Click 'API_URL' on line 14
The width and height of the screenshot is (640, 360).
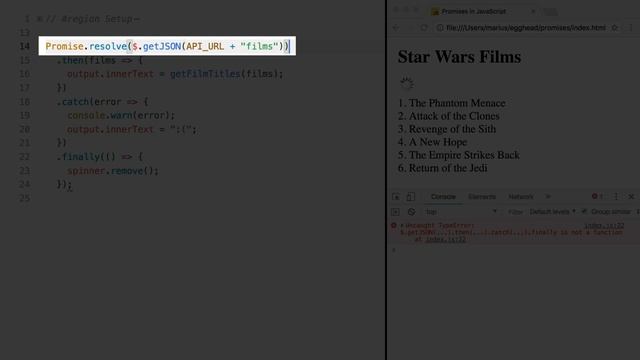pyautogui.click(x=205, y=47)
